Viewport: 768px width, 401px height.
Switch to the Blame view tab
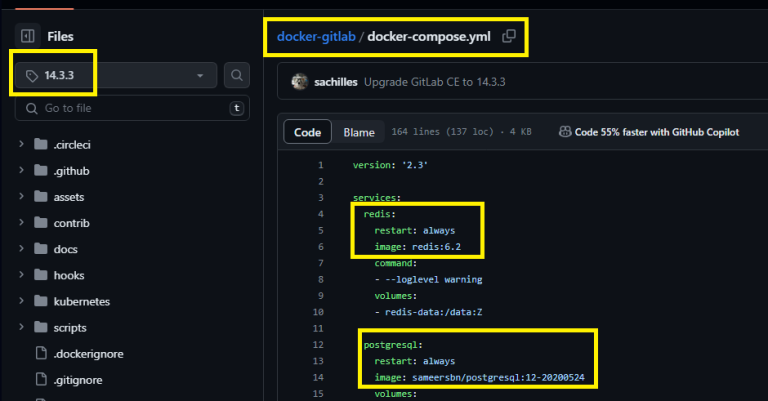(x=359, y=132)
